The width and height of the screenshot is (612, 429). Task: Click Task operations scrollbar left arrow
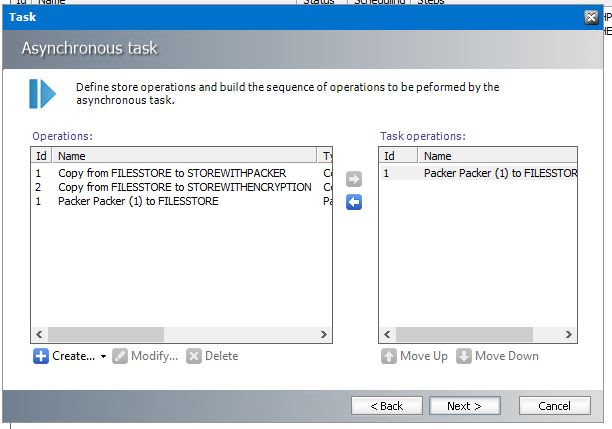pos(387,335)
